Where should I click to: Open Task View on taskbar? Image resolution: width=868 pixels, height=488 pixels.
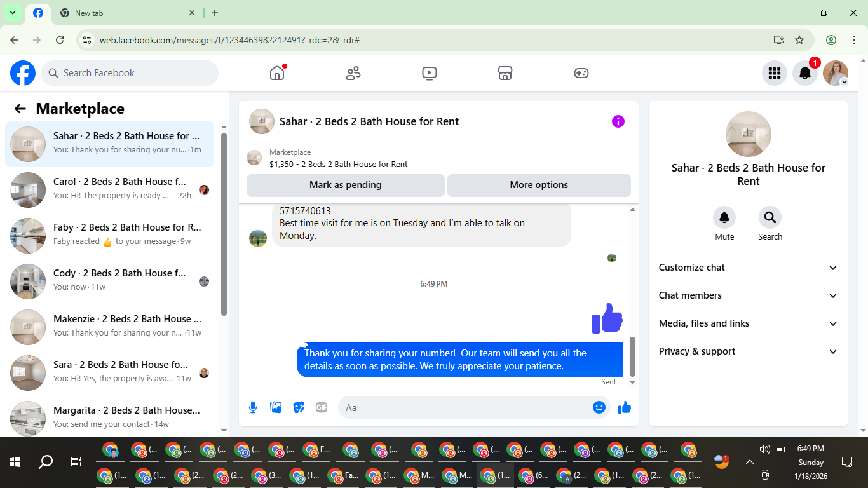(76, 462)
